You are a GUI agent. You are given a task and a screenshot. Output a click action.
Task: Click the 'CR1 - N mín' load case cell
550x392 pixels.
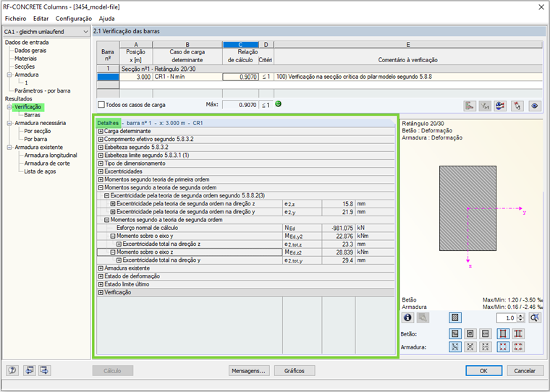187,77
